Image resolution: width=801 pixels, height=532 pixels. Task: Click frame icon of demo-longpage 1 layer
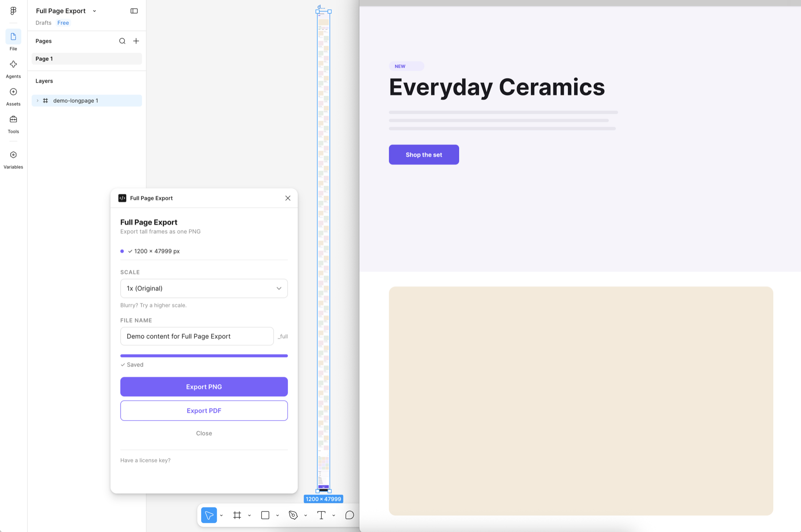(45, 101)
